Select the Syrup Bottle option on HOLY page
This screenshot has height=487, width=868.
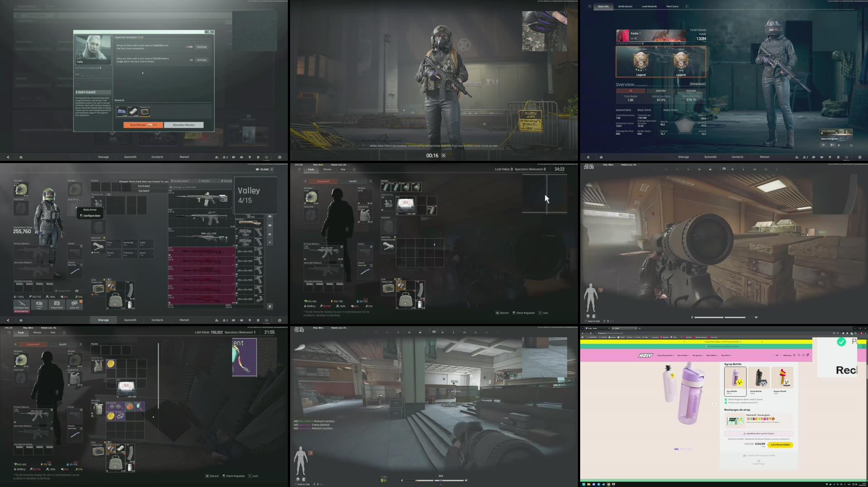point(735,381)
